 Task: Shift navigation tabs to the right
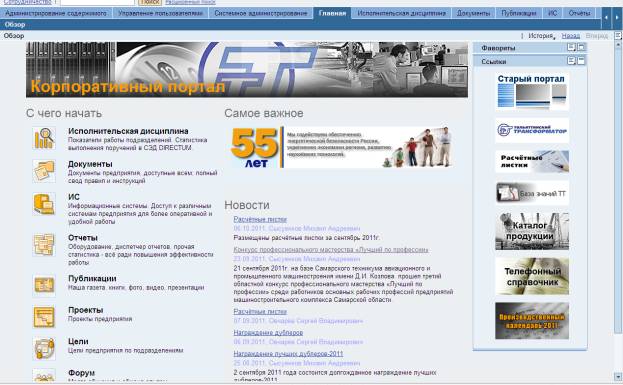tap(617, 17)
